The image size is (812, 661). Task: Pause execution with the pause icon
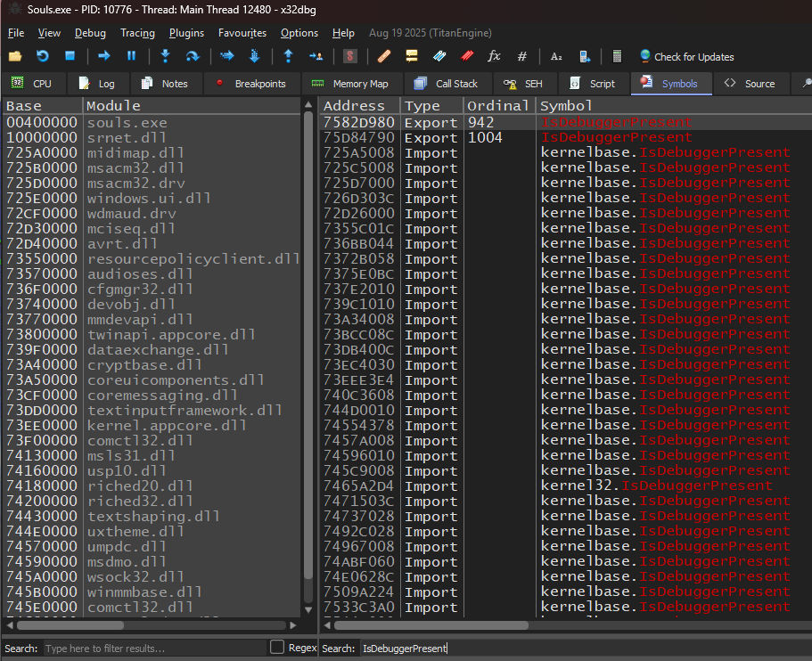pos(131,56)
